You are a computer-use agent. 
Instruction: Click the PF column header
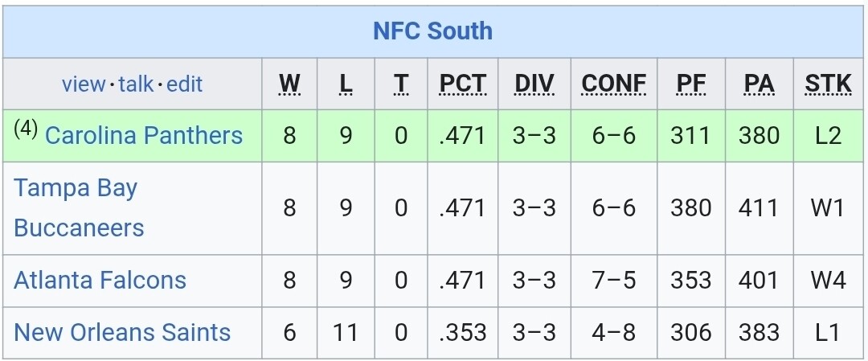tap(690, 84)
